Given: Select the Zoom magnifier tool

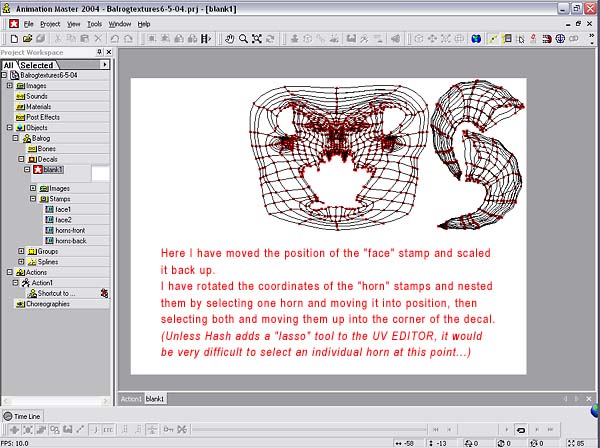Looking at the screenshot, I should (x=243, y=39).
